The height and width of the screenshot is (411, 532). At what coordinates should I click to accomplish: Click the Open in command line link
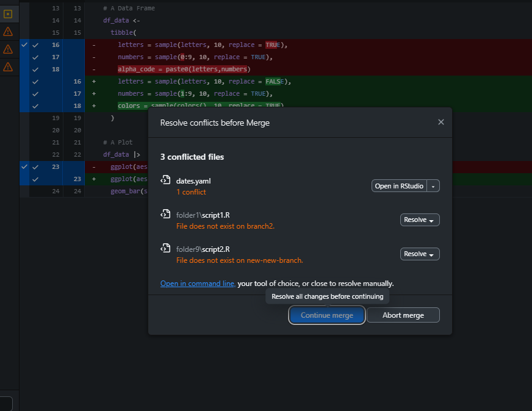point(198,284)
